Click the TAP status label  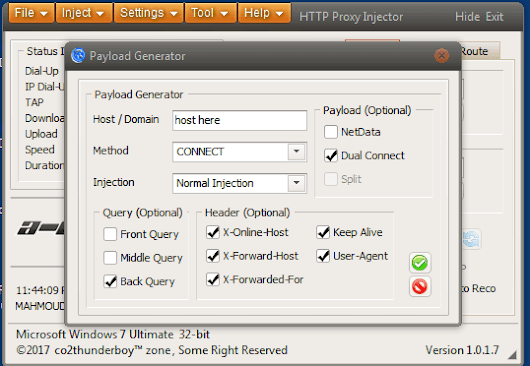(x=34, y=102)
